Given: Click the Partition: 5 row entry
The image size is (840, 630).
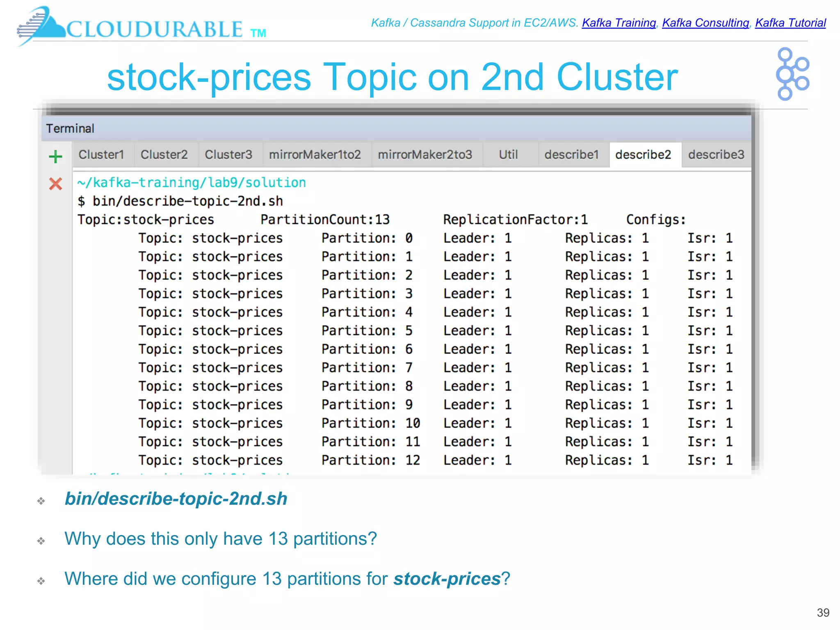Looking at the screenshot, I should (x=367, y=331).
